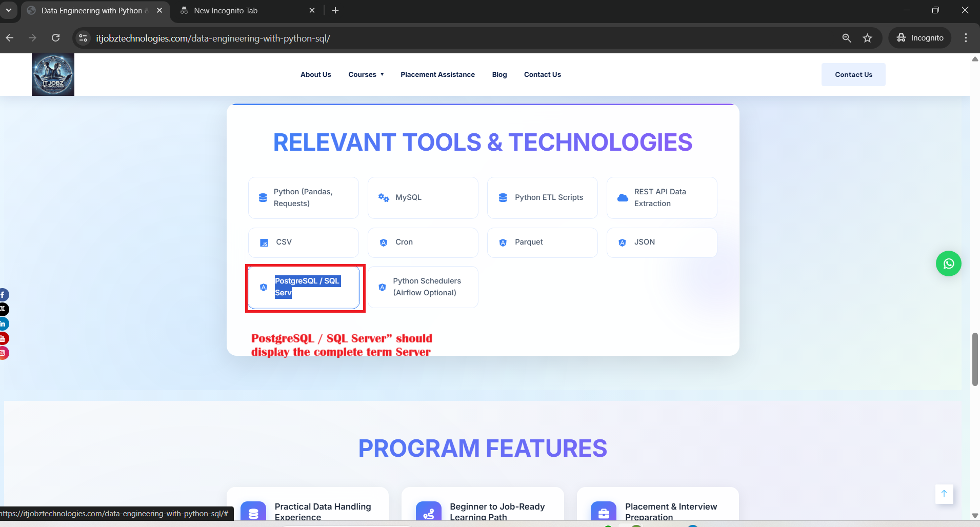This screenshot has height=527, width=980.
Task: Open the LinkedIn social icon
Action: [x=3, y=324]
